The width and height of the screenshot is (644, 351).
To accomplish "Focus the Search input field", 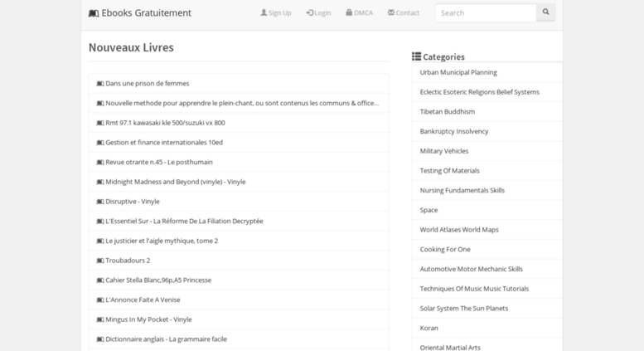I will [486, 12].
